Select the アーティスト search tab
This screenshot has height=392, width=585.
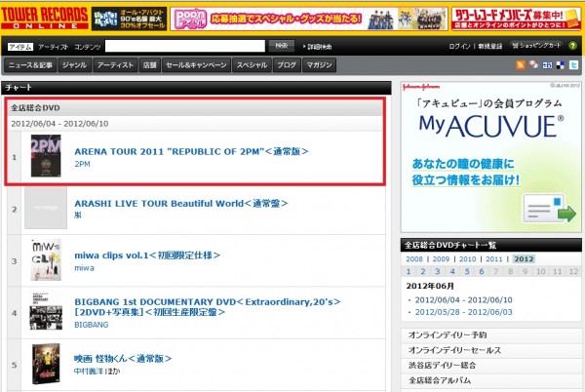(53, 47)
